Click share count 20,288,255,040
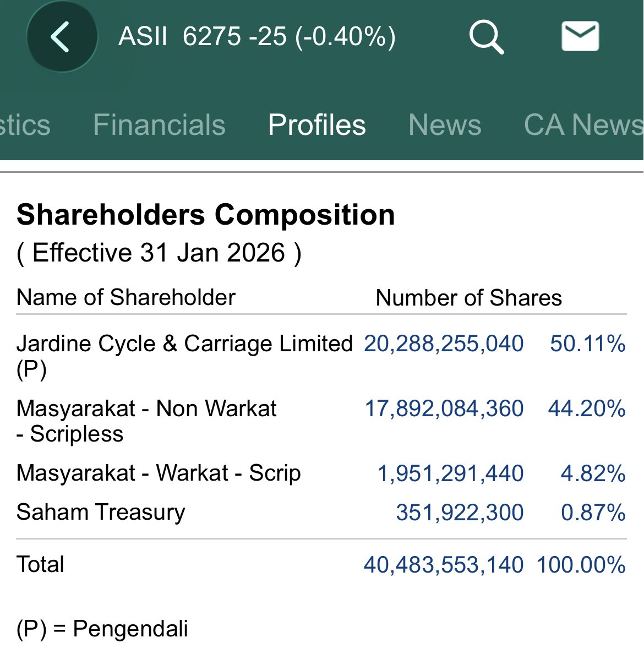The height and width of the screenshot is (659, 644). [444, 344]
